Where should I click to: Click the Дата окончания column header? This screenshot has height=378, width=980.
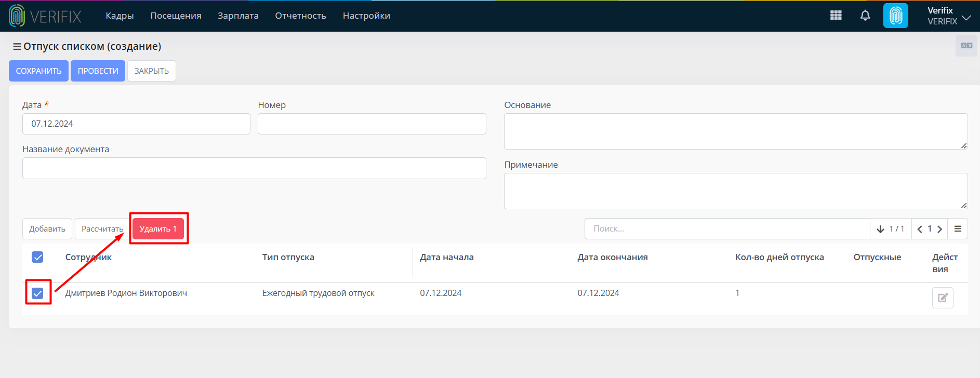(613, 257)
